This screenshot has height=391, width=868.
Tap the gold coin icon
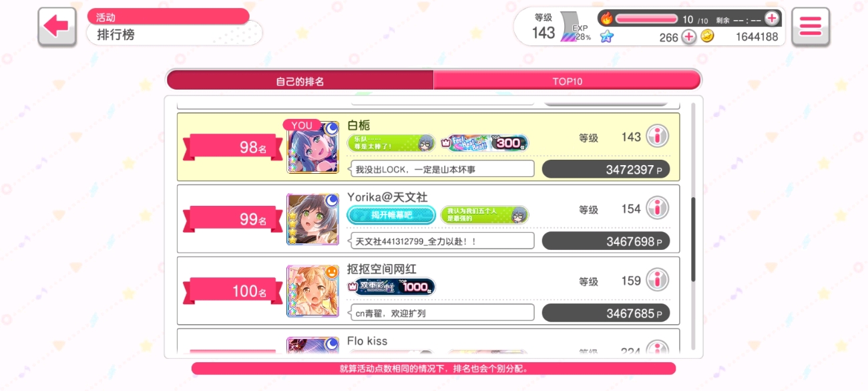tap(707, 36)
